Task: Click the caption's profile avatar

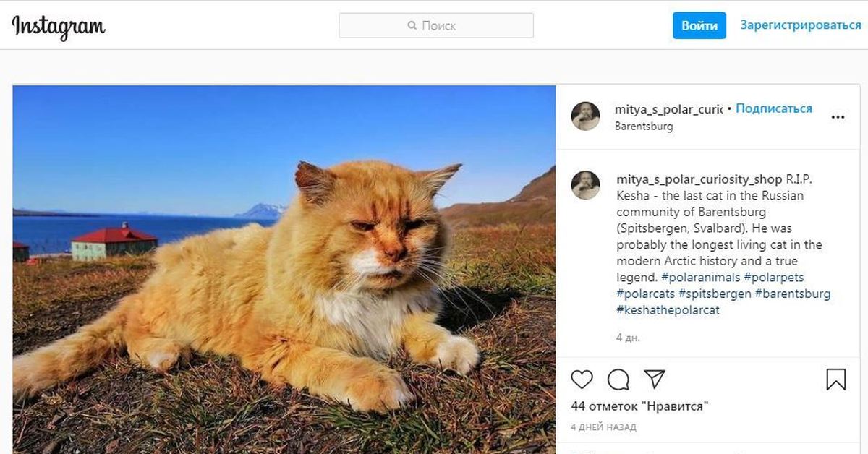Action: click(585, 185)
